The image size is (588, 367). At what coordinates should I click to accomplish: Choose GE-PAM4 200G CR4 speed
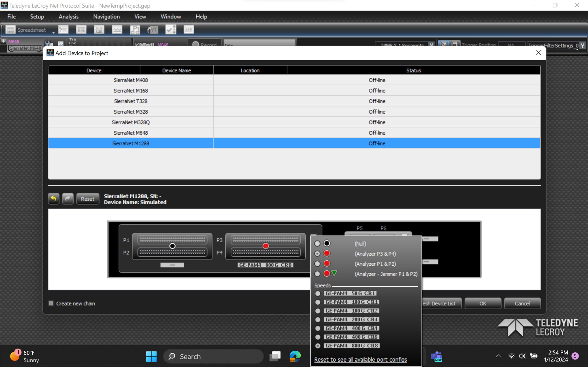(318, 319)
